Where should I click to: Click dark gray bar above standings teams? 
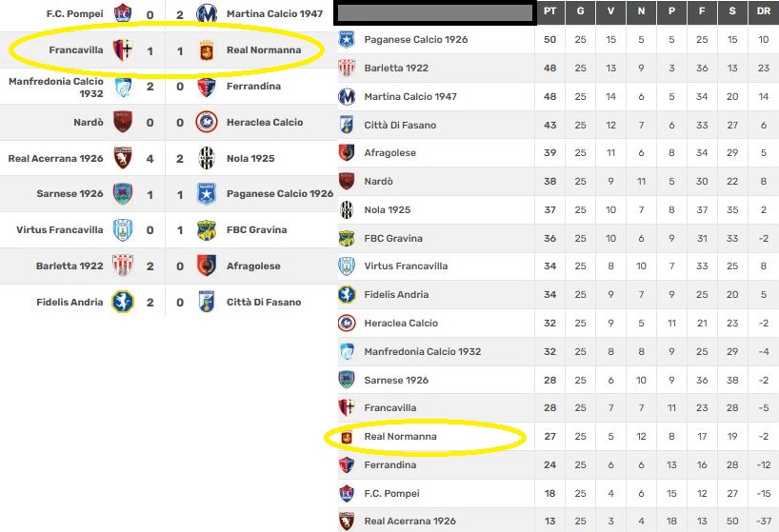click(x=434, y=12)
